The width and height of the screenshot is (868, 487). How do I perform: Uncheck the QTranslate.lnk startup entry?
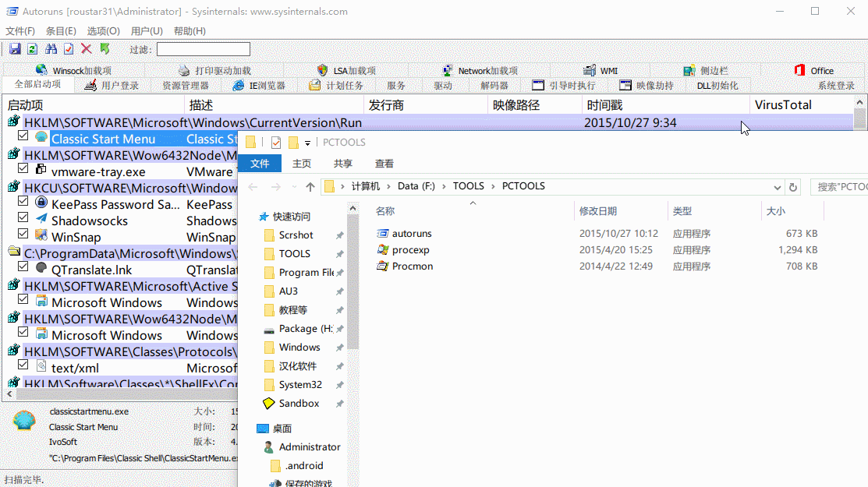pos(23,266)
